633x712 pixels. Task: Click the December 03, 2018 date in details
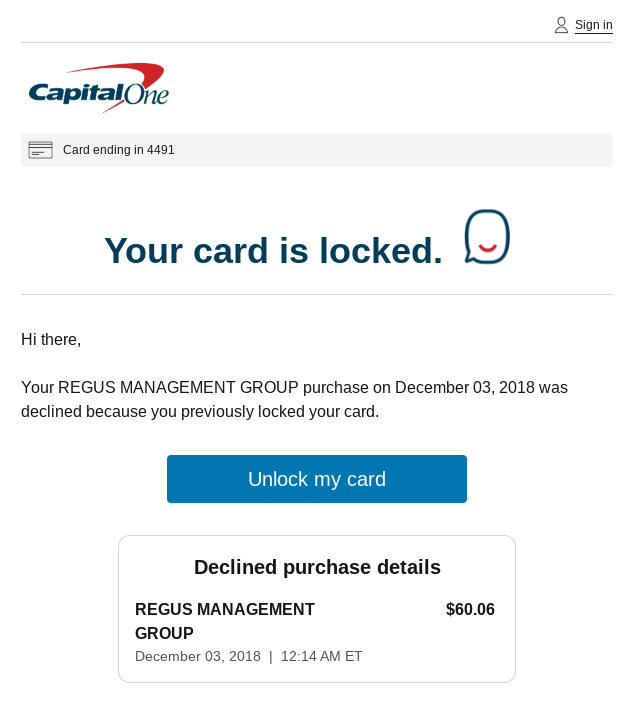[x=198, y=656]
